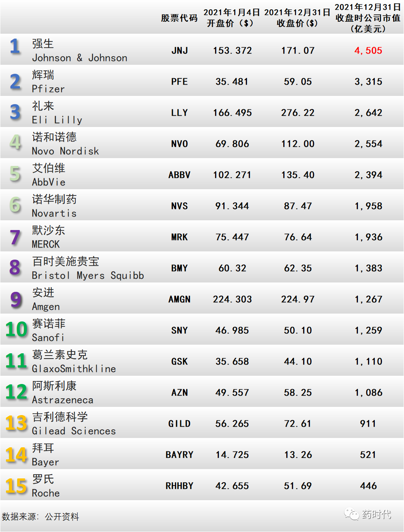Select the Eli Lilly closing price 276.22
Viewport: 404px width, 532px height.
click(298, 113)
